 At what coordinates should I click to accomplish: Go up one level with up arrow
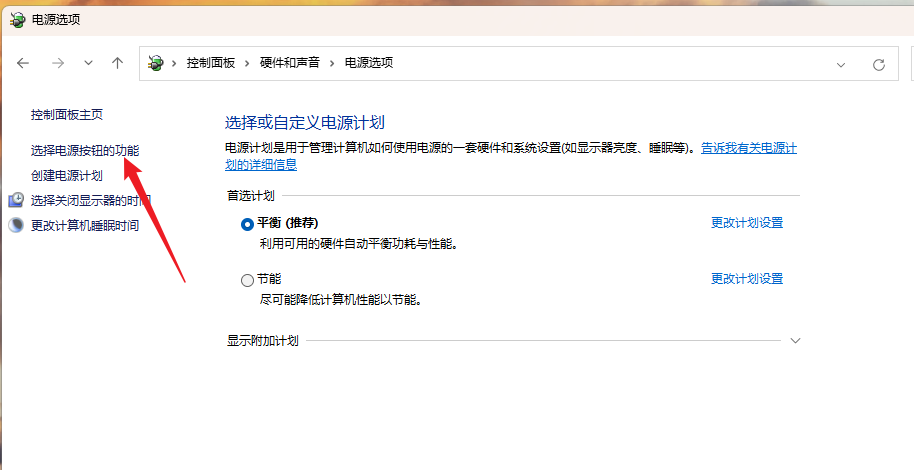coord(118,63)
